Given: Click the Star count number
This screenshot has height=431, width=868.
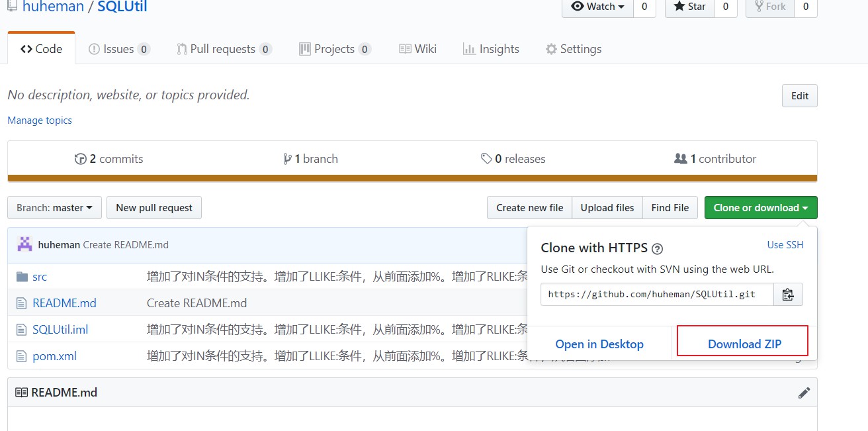Looking at the screenshot, I should (x=726, y=7).
